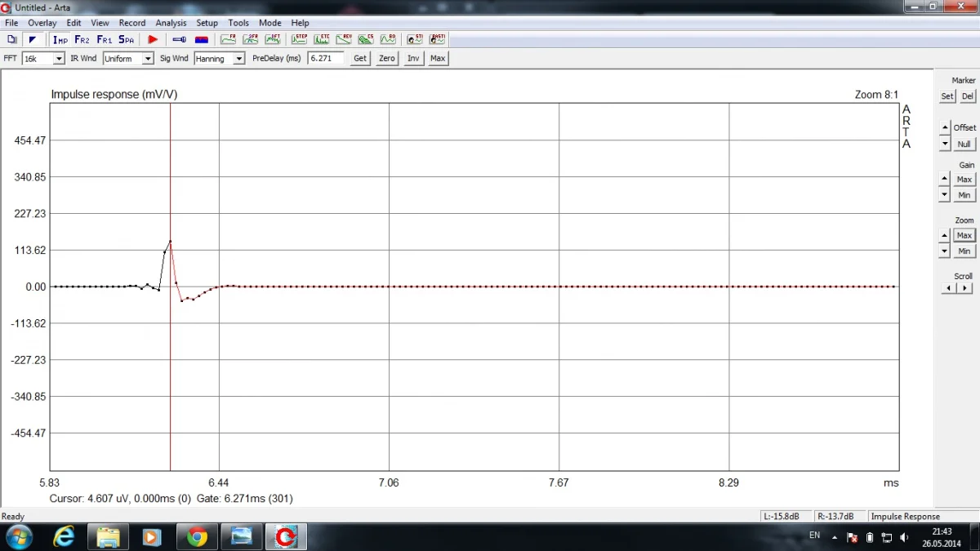Set Gain to Min
980x551 pixels.
tap(964, 195)
